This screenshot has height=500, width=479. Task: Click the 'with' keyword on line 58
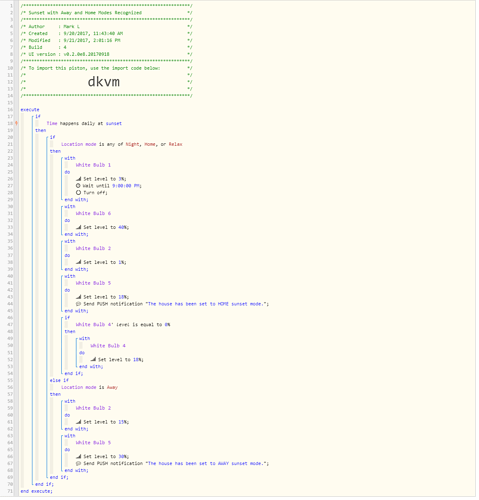[x=70, y=401]
